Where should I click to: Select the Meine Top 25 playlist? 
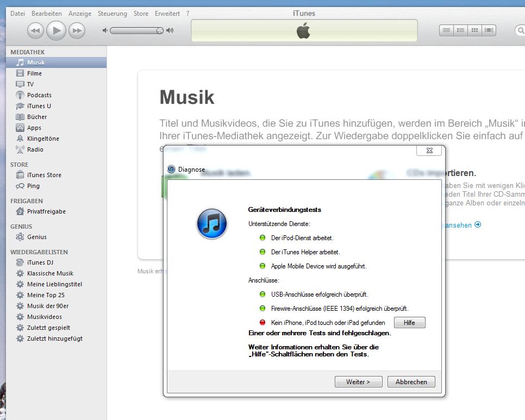[x=57, y=295]
